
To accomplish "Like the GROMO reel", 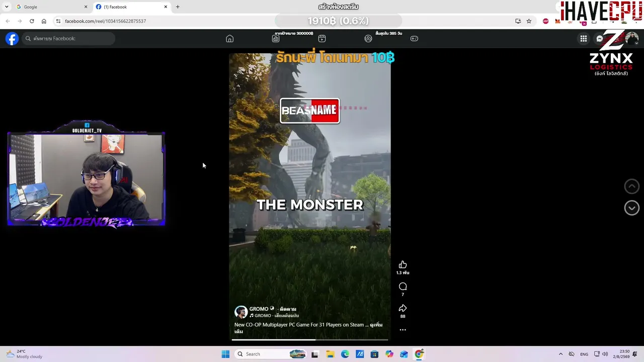I will pos(403,265).
